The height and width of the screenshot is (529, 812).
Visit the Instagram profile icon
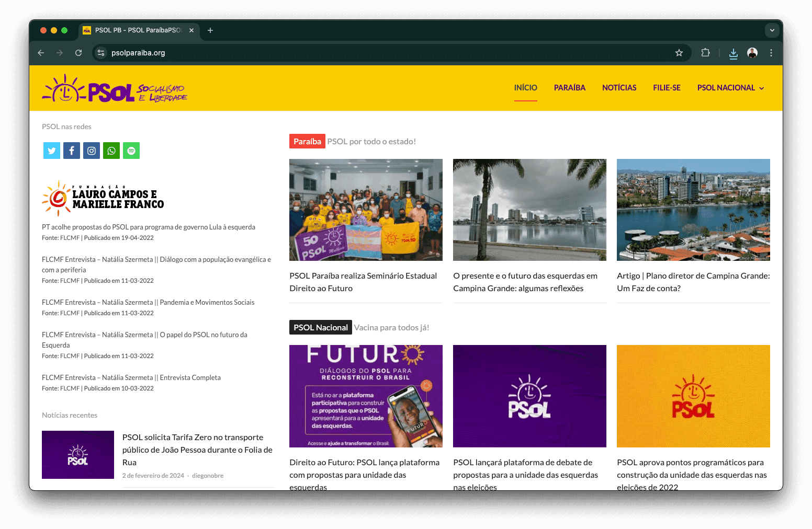click(91, 150)
